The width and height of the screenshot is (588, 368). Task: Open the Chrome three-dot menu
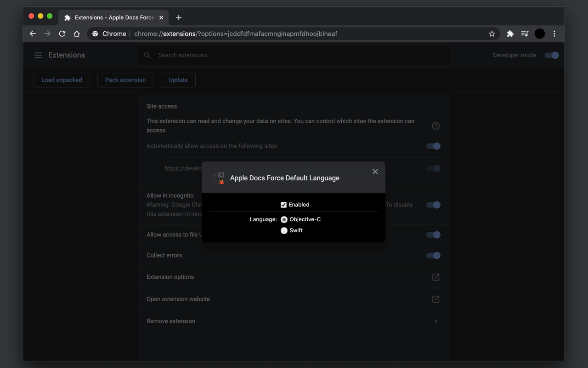[x=554, y=34]
